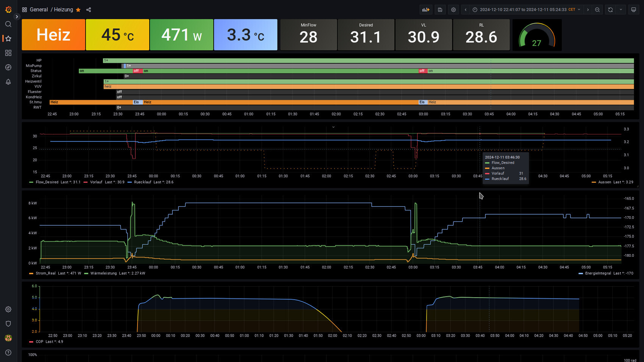Click the Heizung breadcrumb title
The image size is (644, 362).
(x=63, y=10)
